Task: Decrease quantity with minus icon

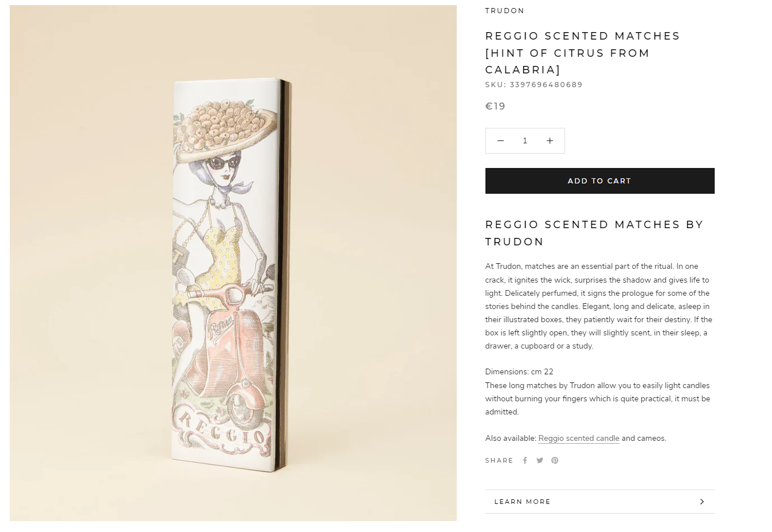Action: [500, 140]
